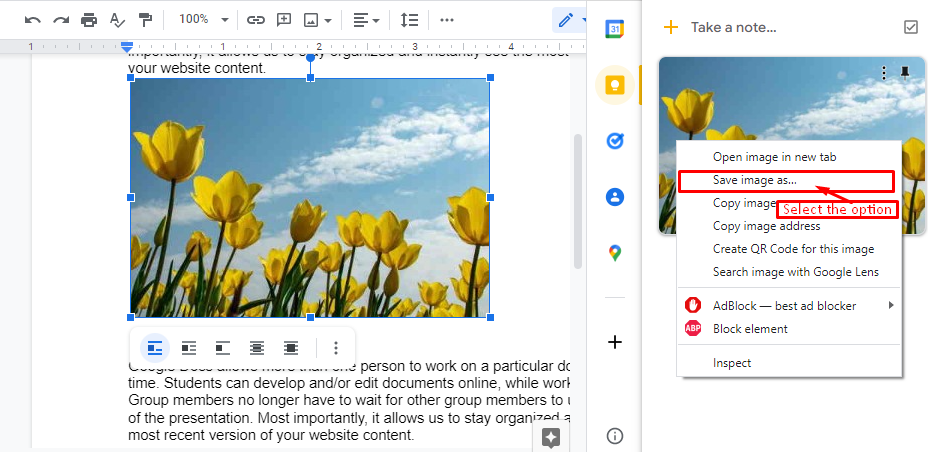Click the Undo arrow in toolbar
Viewport: 928px width, 452px height.
click(x=33, y=20)
